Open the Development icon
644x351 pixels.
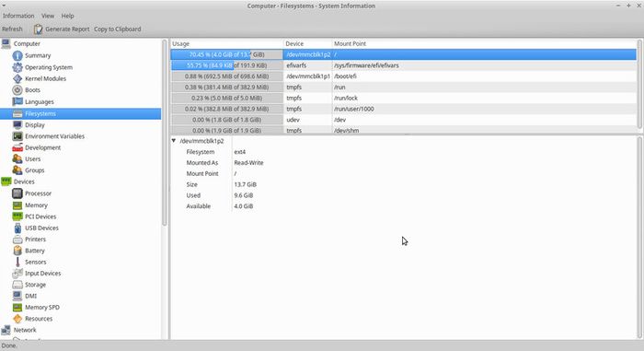click(x=17, y=147)
